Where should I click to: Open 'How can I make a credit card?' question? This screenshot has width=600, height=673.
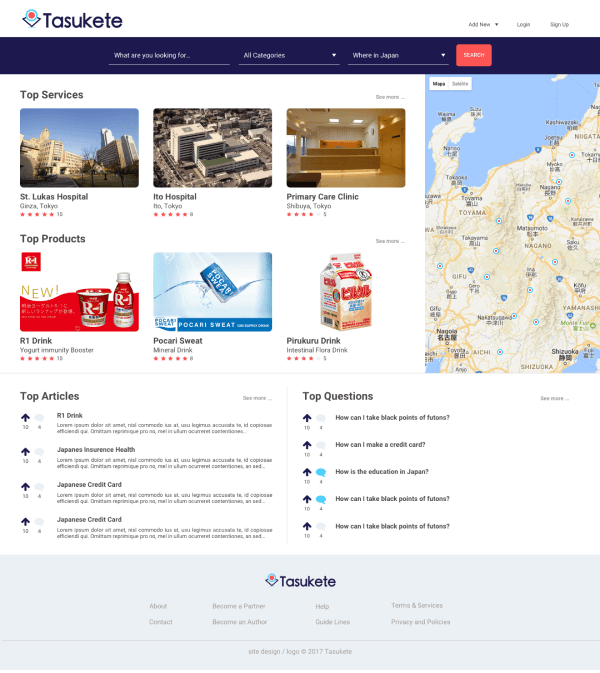tap(380, 445)
